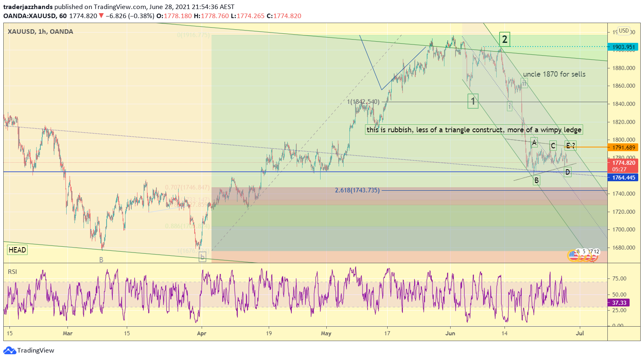Click the H:1778.760 high value in header
The height and width of the screenshot is (360, 644).
pos(211,16)
